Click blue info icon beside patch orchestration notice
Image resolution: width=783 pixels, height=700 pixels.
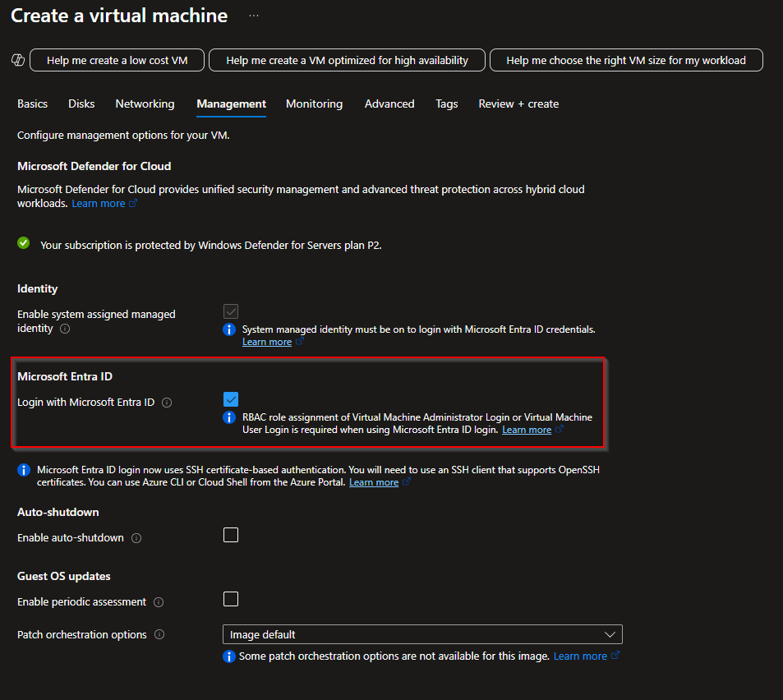tap(229, 656)
